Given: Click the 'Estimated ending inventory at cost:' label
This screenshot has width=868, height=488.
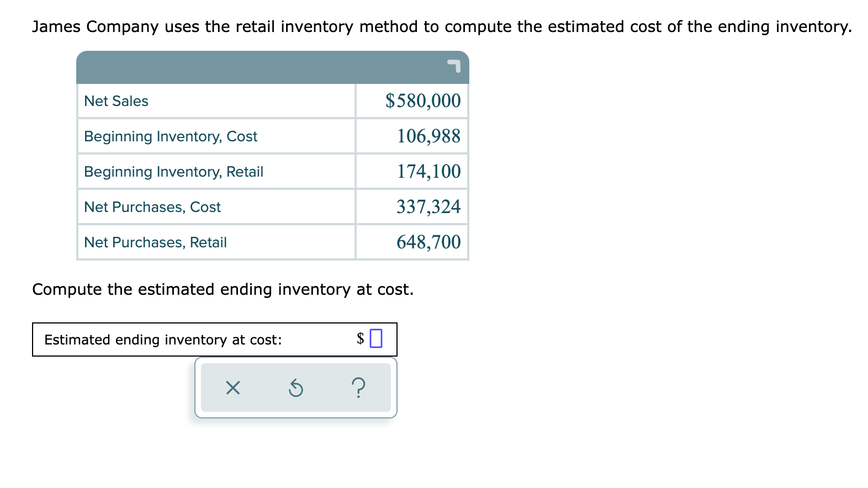Looking at the screenshot, I should [x=163, y=340].
